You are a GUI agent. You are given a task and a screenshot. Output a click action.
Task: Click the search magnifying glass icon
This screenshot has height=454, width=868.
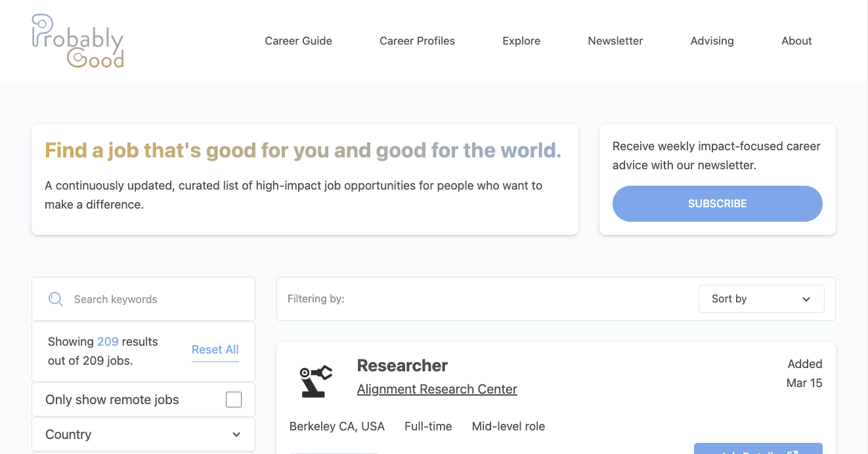point(55,299)
